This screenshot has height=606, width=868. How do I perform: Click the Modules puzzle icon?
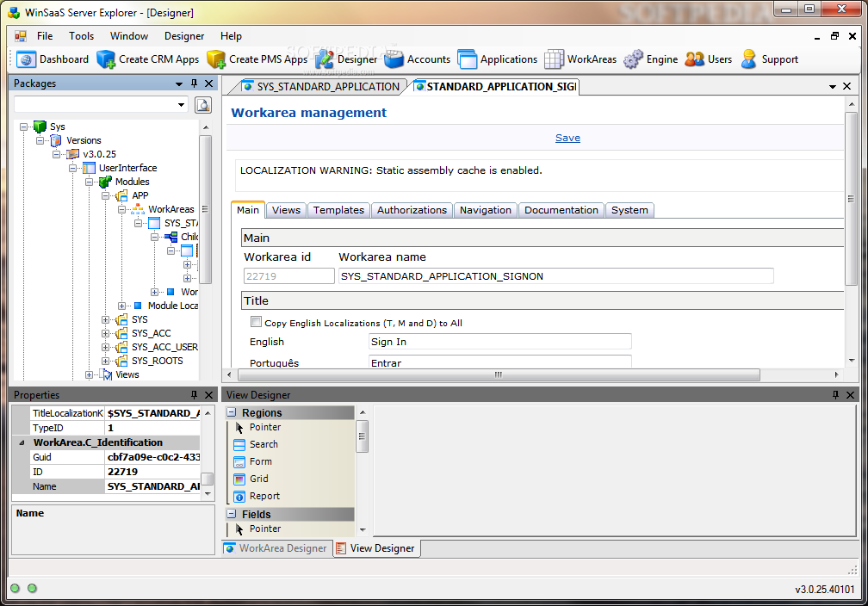click(x=105, y=182)
